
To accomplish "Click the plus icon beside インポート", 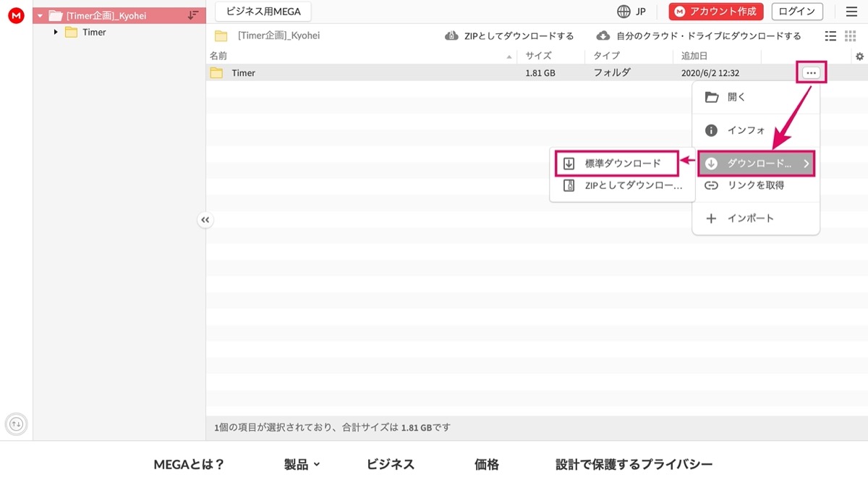I will (711, 218).
